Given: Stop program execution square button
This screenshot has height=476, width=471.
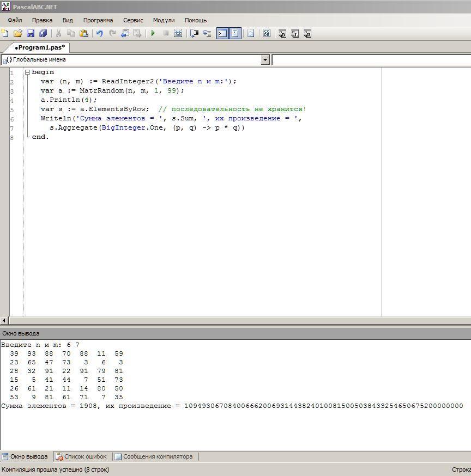Looking at the screenshot, I should 166,33.
